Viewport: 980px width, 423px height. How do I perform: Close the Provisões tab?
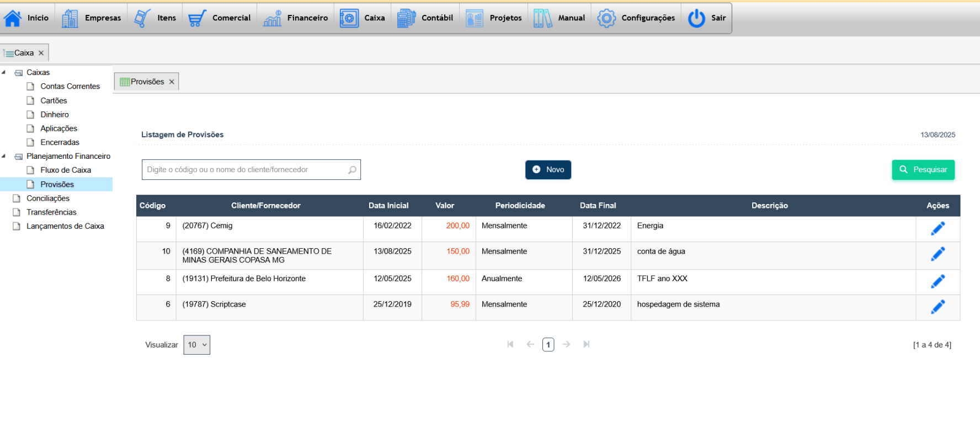172,82
